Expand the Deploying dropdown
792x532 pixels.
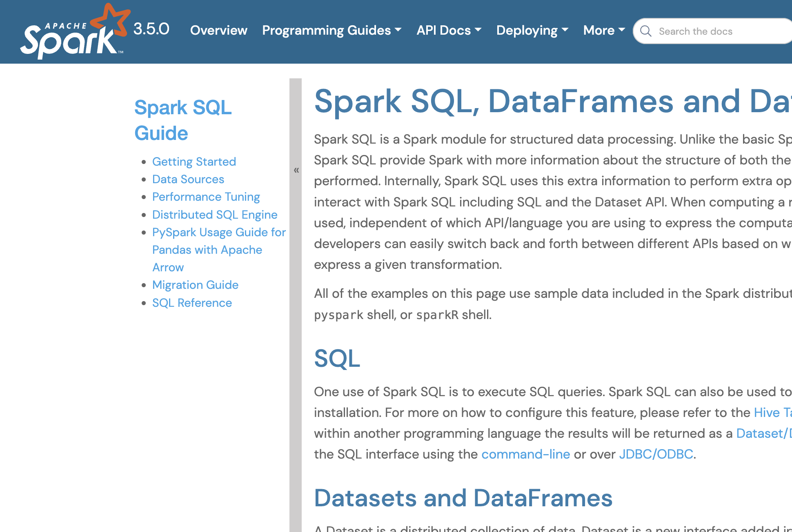tap(532, 30)
